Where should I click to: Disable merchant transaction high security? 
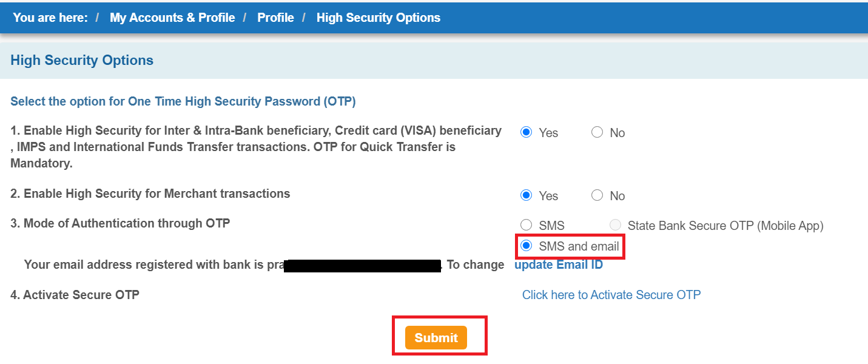(597, 195)
